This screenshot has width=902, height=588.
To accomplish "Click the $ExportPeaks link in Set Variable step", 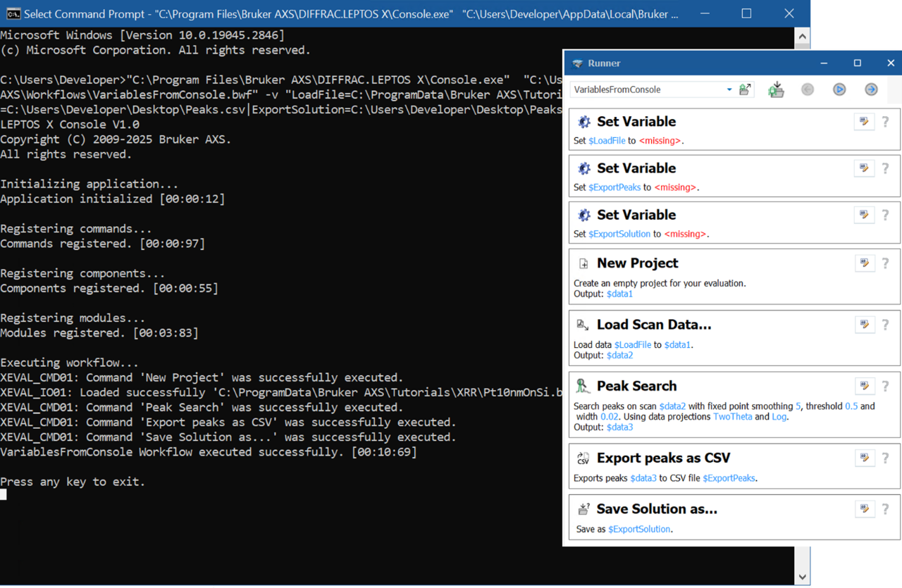I will (x=614, y=187).
